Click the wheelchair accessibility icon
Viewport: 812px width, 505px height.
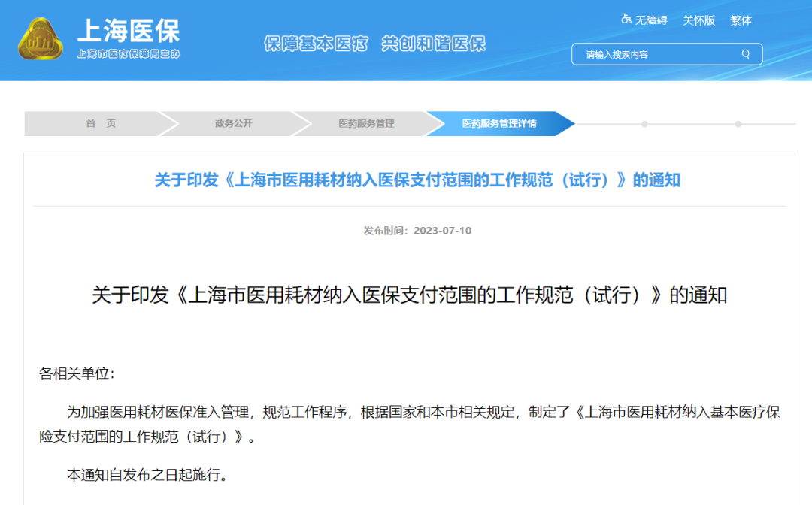pyautogui.click(x=626, y=20)
